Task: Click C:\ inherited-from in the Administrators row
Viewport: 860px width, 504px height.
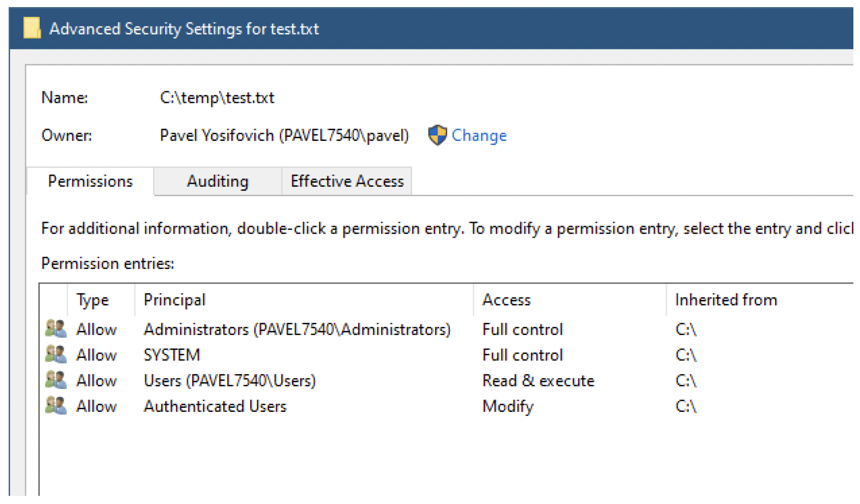Action: click(x=686, y=329)
